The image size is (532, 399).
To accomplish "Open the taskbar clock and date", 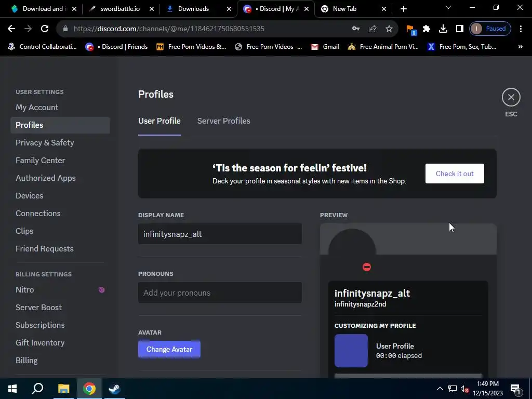I will (x=488, y=389).
